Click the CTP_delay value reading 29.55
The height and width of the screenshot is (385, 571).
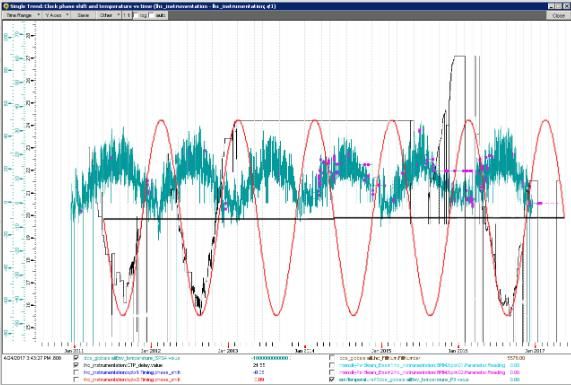tap(259, 365)
